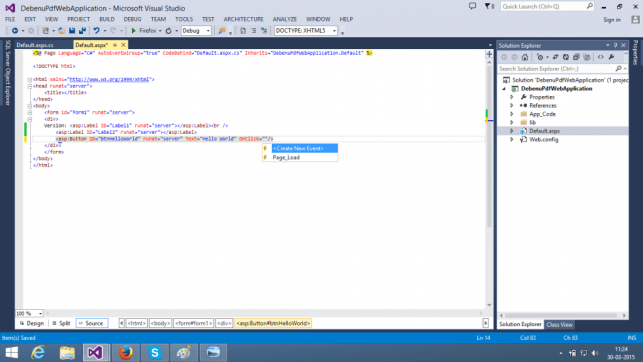The height and width of the screenshot is (362, 643).
Task: Expand the References tree node
Action: 512,106
